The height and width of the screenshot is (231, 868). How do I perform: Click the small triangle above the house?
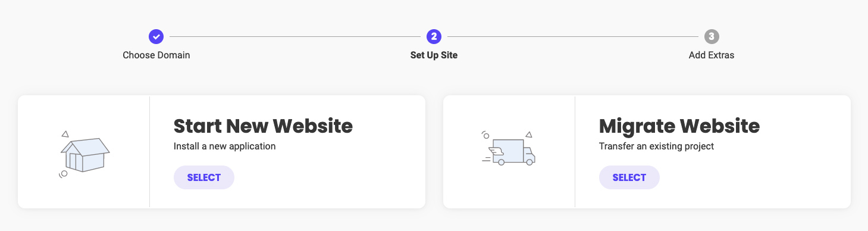pos(65,134)
